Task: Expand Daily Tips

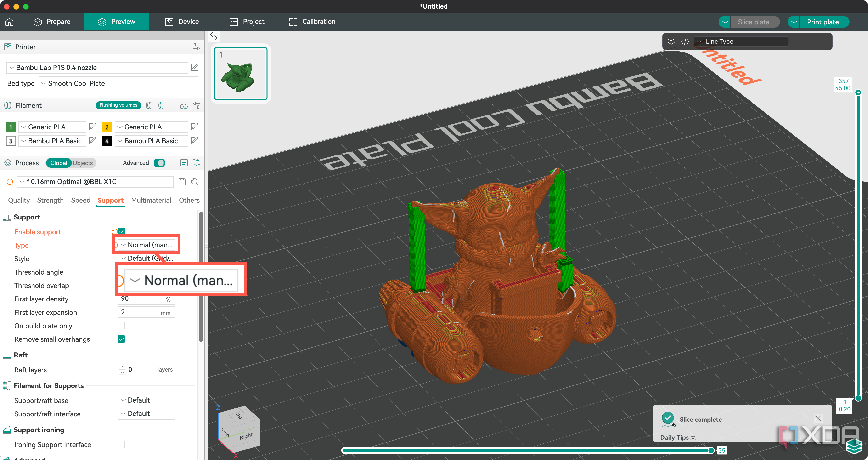Action: point(678,437)
